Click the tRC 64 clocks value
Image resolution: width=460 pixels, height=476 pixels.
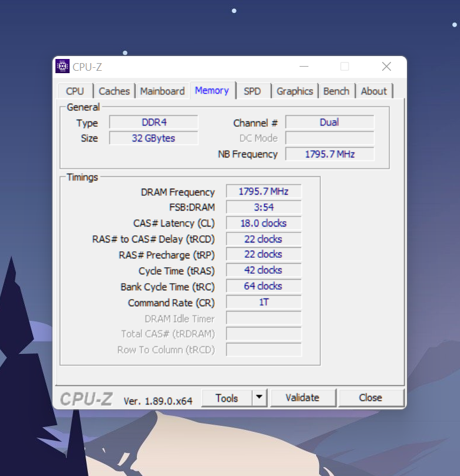coord(264,286)
